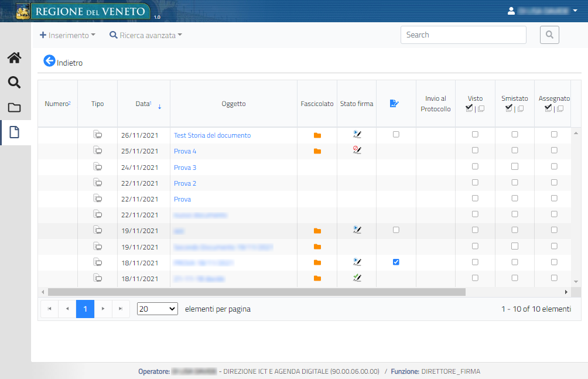Viewport: 588px width, 379px height.
Task: Click the search magnifier button next to Search field
Action: click(549, 35)
